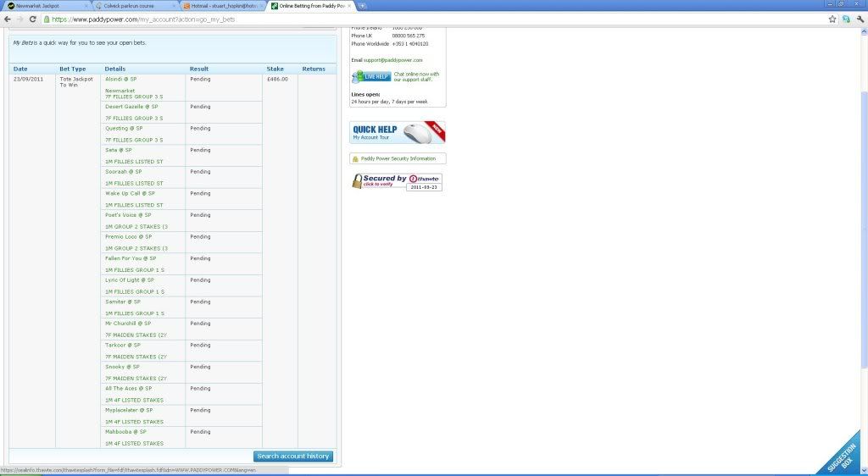Click the Paddy Power Security Information padlock icon

point(355,158)
